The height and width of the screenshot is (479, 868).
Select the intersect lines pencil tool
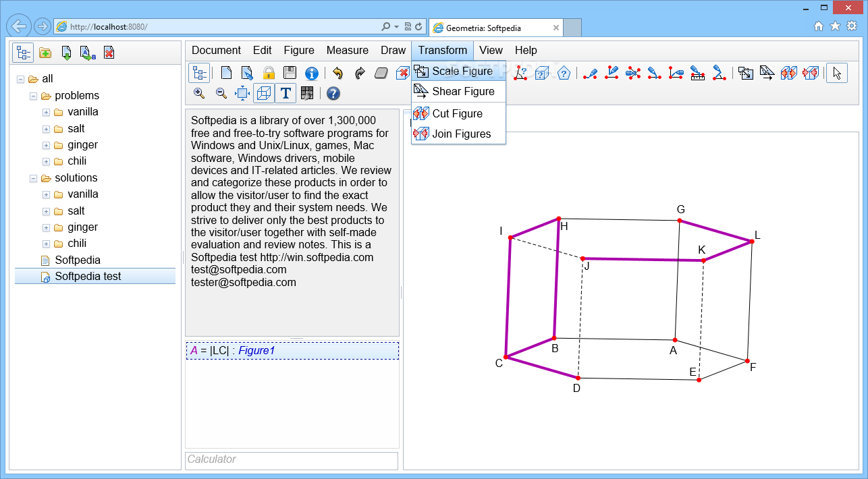(633, 73)
